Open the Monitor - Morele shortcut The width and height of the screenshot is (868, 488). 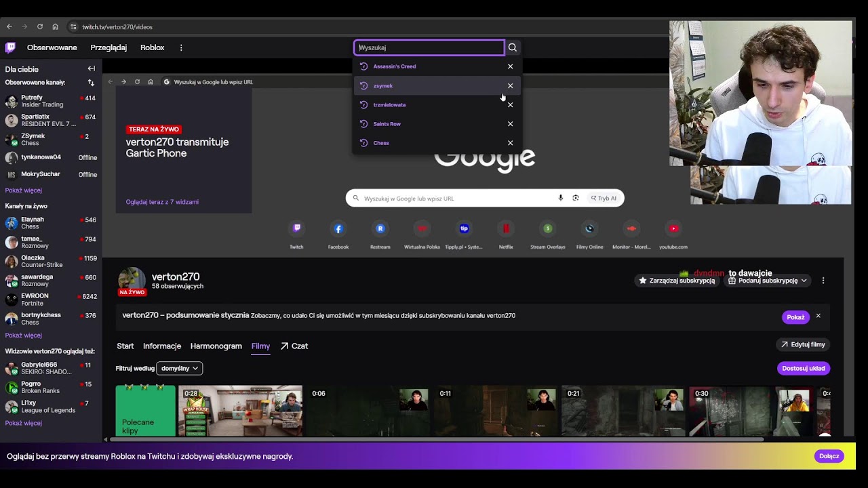point(631,229)
